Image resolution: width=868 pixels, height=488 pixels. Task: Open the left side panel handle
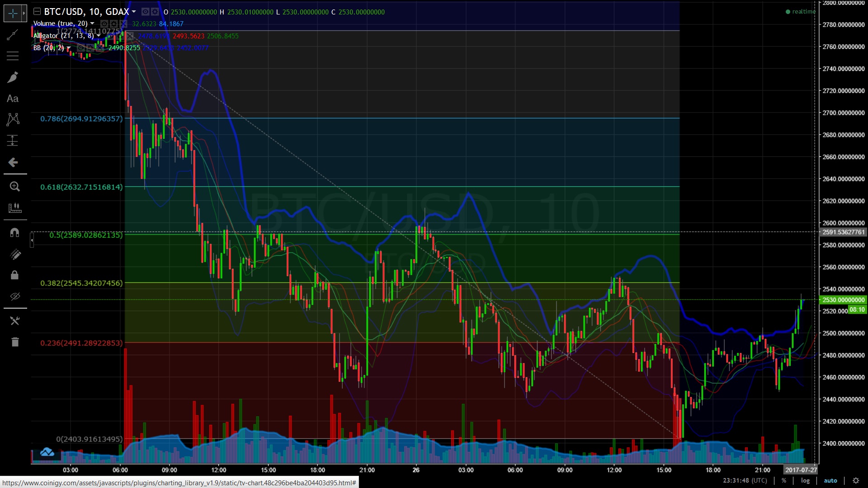[x=32, y=240]
